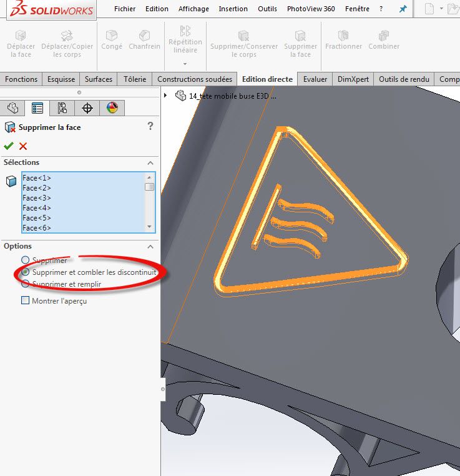Switch to the Tôlerie tab
Image resolution: width=460 pixels, height=476 pixels.
coord(135,79)
